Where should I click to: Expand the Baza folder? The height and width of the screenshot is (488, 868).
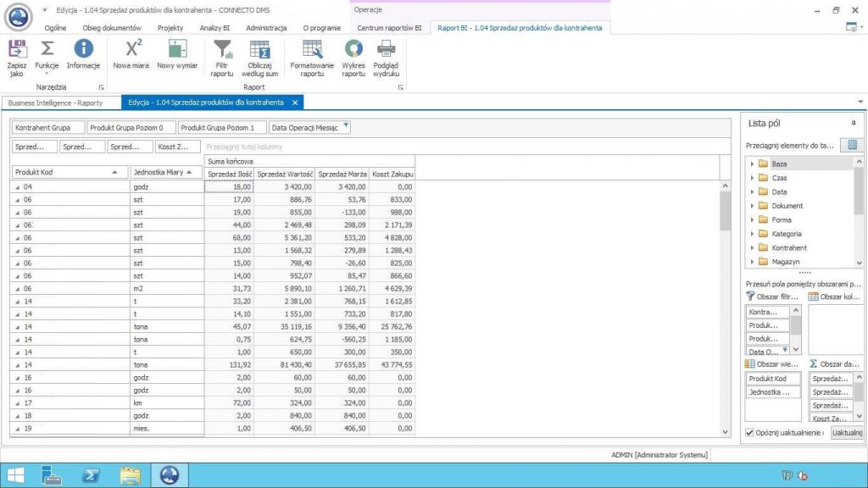tap(752, 164)
